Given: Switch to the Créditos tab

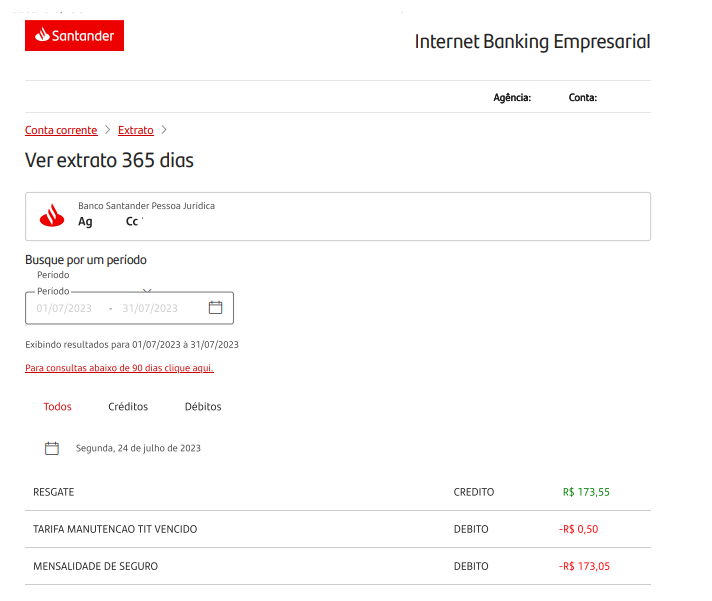Looking at the screenshot, I should 128,406.
